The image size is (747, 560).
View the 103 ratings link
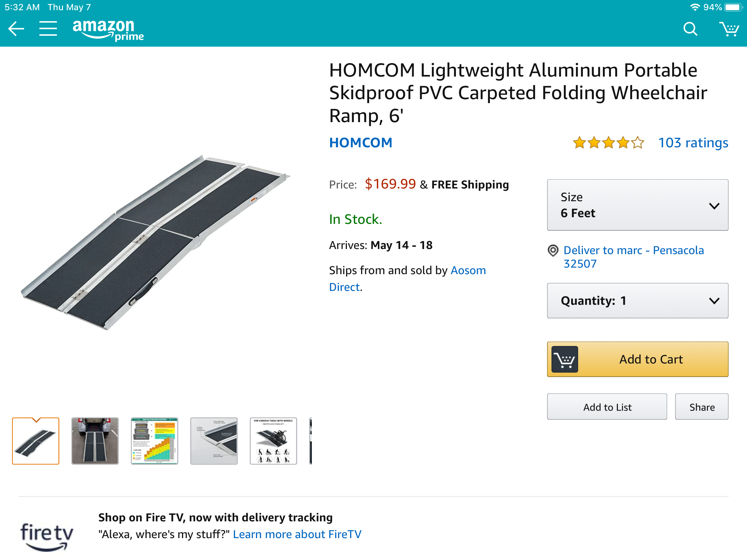[x=693, y=143]
